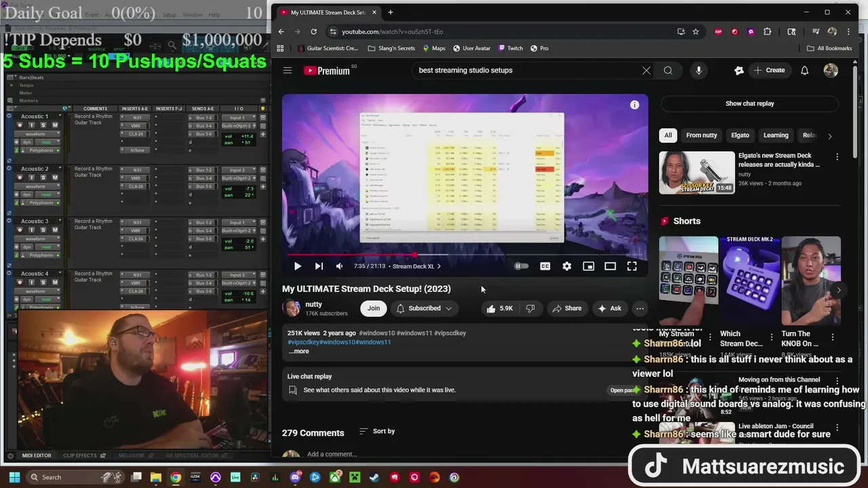The width and height of the screenshot is (868, 488).
Task: Open the Twitch bookmark
Action: (x=511, y=48)
